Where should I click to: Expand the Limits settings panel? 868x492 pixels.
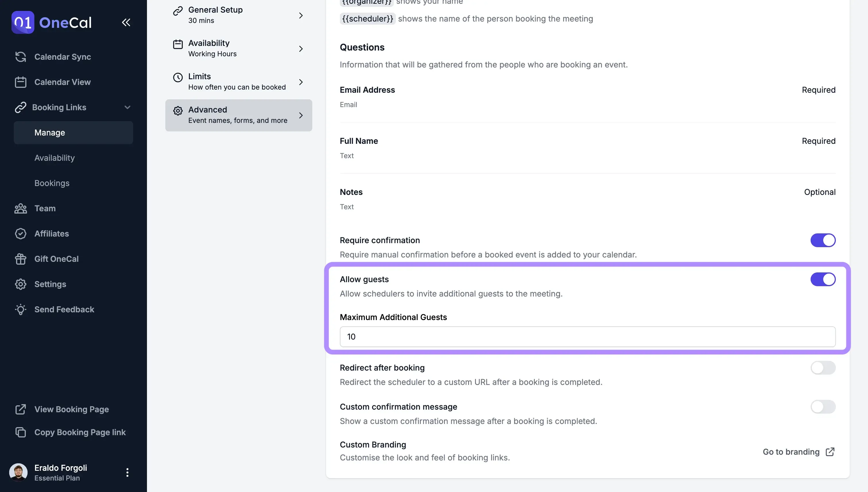point(239,82)
